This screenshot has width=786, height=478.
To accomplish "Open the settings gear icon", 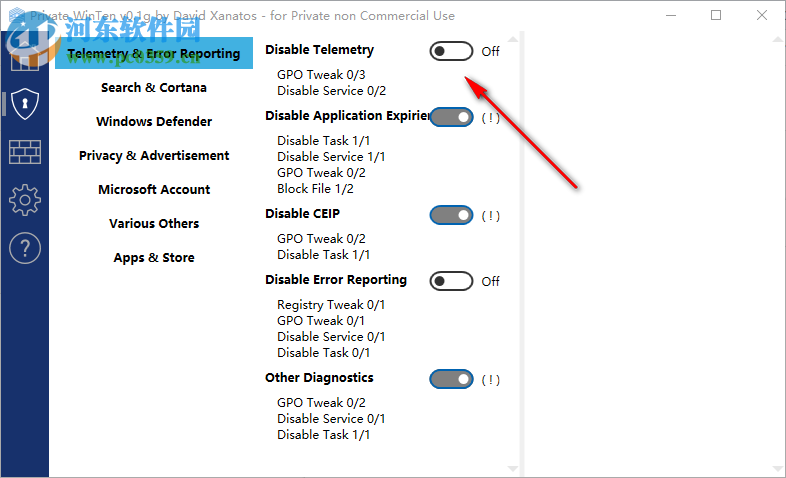I will click(24, 200).
